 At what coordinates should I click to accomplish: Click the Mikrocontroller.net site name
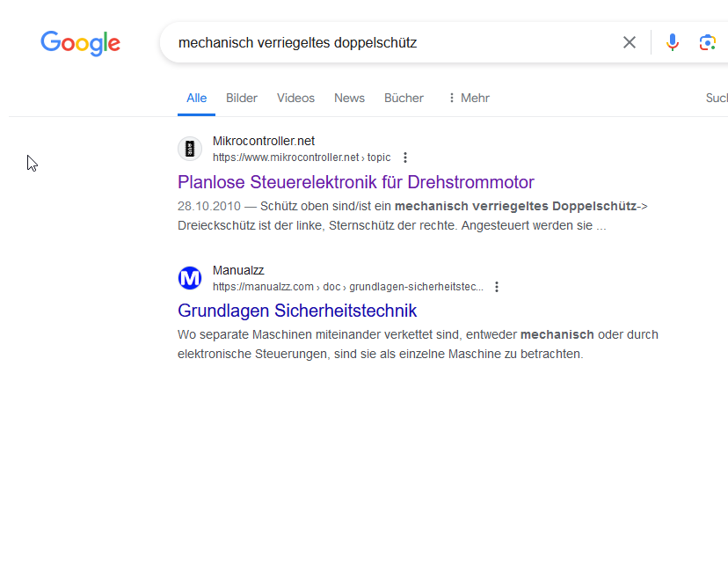point(264,141)
